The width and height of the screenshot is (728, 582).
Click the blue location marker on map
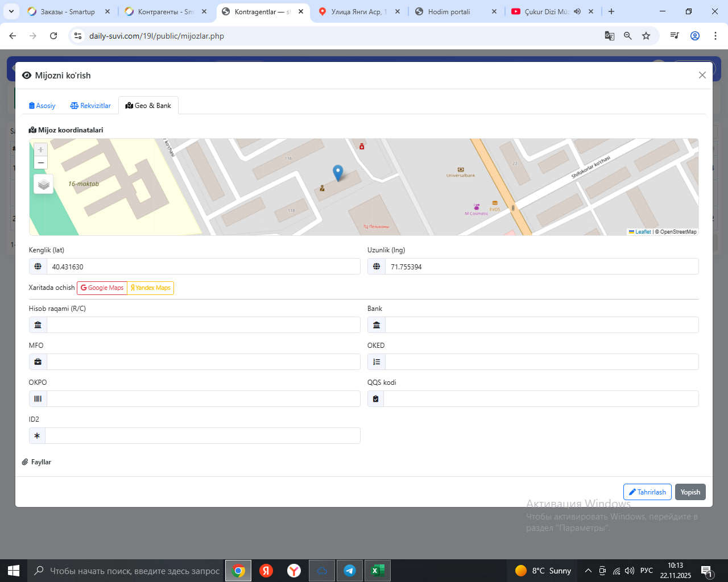pyautogui.click(x=338, y=172)
